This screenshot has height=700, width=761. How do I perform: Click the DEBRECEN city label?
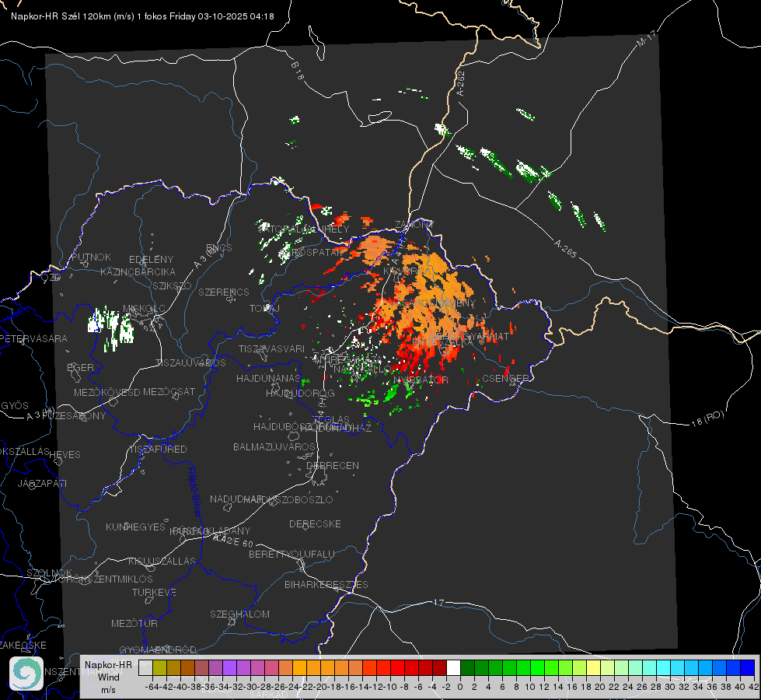[x=333, y=465]
